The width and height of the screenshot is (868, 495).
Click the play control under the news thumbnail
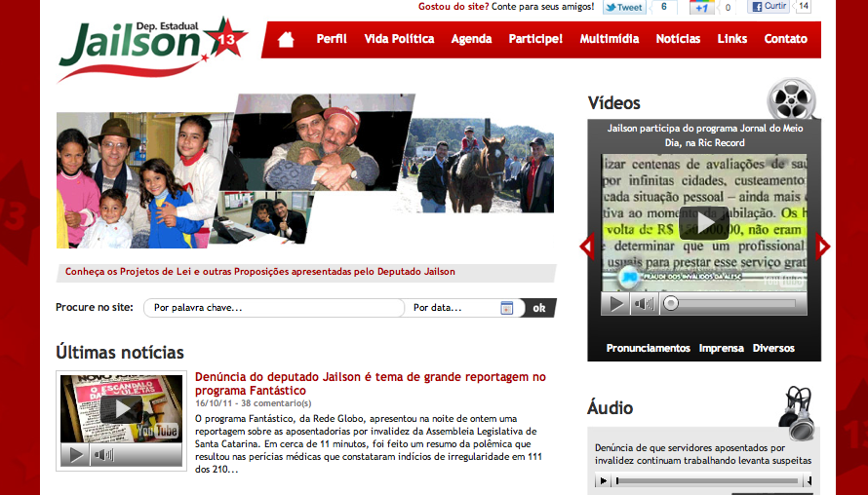75,455
